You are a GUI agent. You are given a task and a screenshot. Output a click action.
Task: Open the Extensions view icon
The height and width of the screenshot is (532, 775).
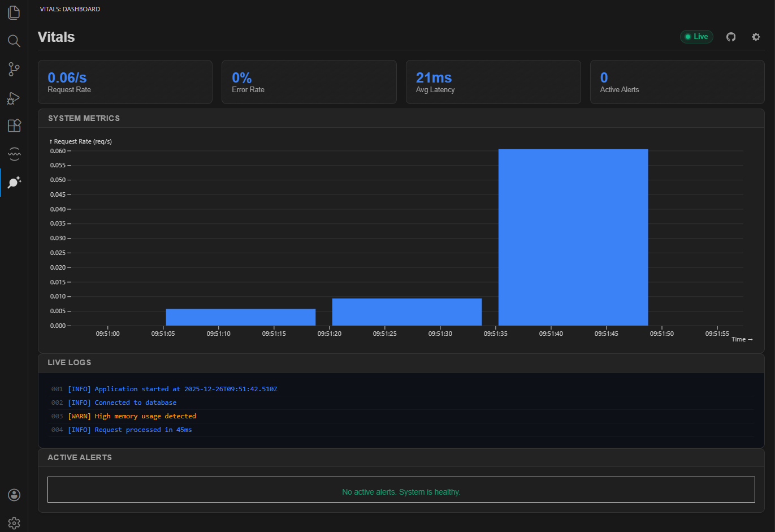tap(14, 126)
